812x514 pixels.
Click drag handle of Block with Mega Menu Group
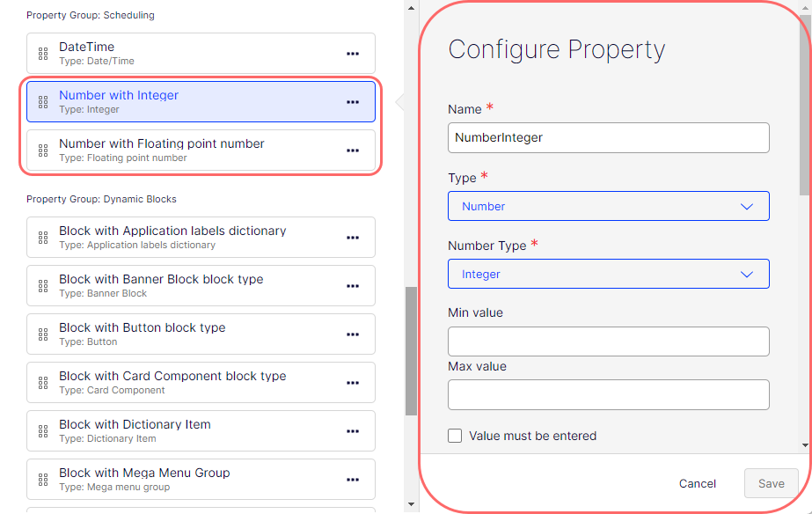pos(43,480)
